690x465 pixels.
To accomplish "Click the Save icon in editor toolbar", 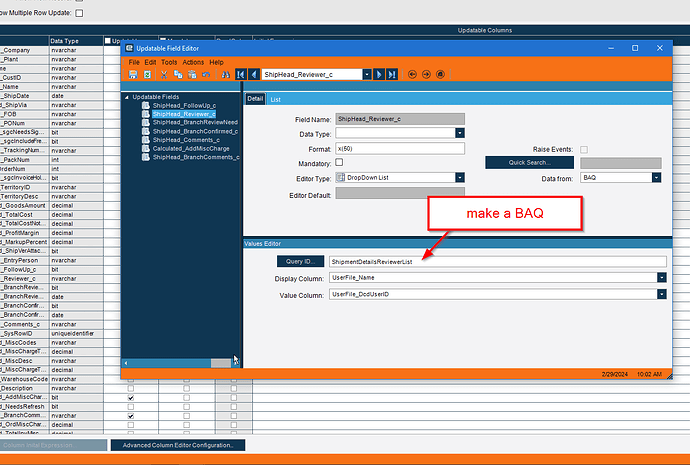I will click(133, 74).
